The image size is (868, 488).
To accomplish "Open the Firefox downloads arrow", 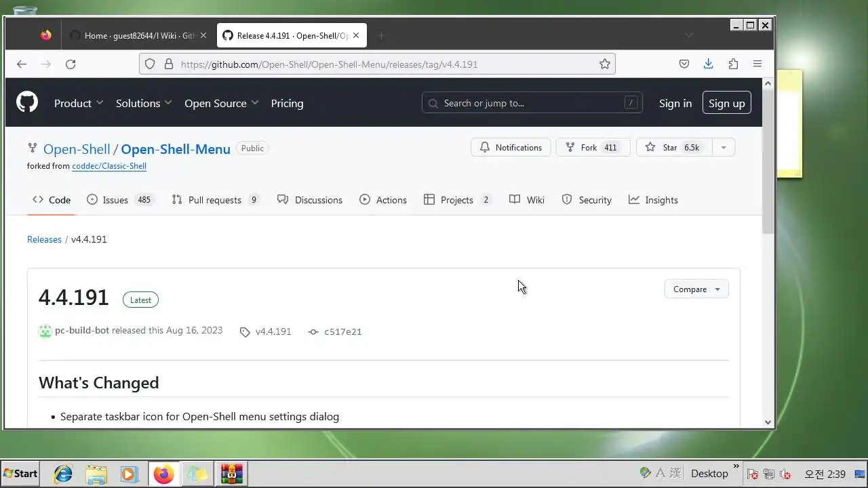I will click(709, 64).
